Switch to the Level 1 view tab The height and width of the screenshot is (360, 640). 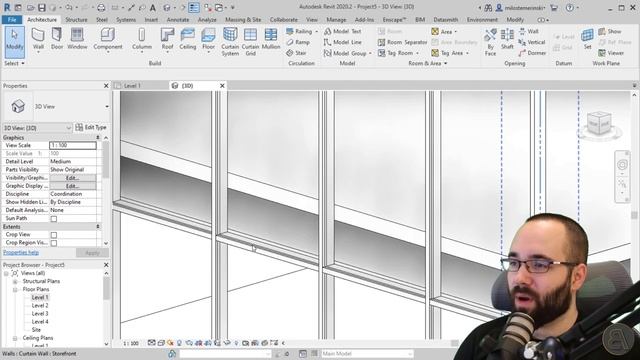click(132, 86)
